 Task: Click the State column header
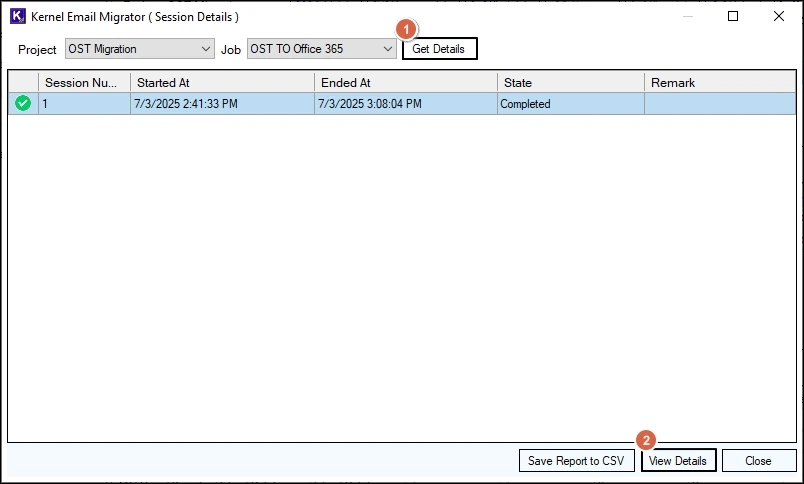point(571,83)
